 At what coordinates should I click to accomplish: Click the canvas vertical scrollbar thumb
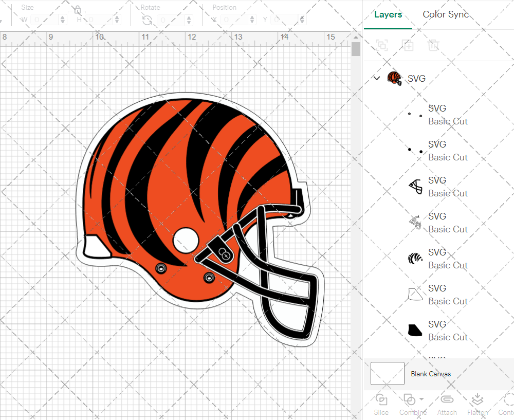coord(356,49)
